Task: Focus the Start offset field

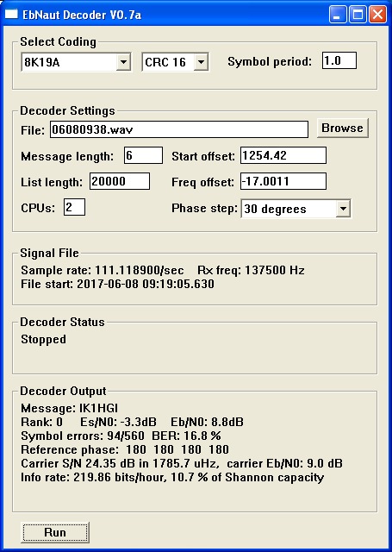Action: (x=283, y=155)
